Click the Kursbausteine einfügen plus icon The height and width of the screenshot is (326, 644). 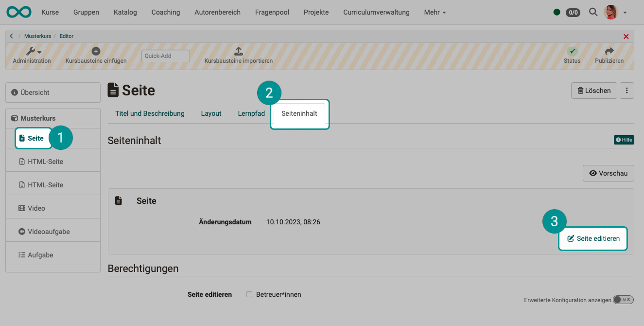(96, 51)
